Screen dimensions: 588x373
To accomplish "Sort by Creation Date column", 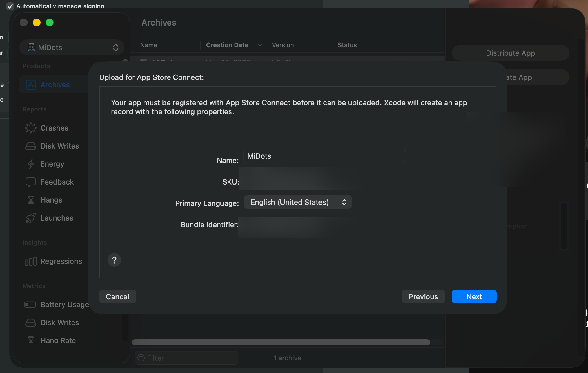I will click(x=227, y=45).
